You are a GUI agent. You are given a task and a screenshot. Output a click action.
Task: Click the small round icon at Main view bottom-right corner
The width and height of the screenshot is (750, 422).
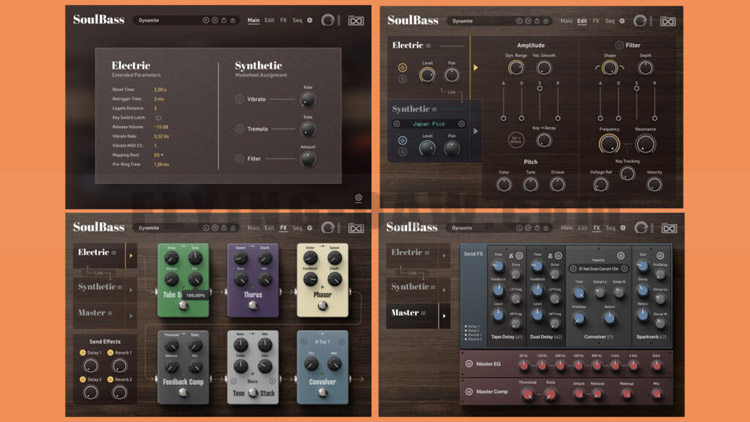[x=358, y=197]
